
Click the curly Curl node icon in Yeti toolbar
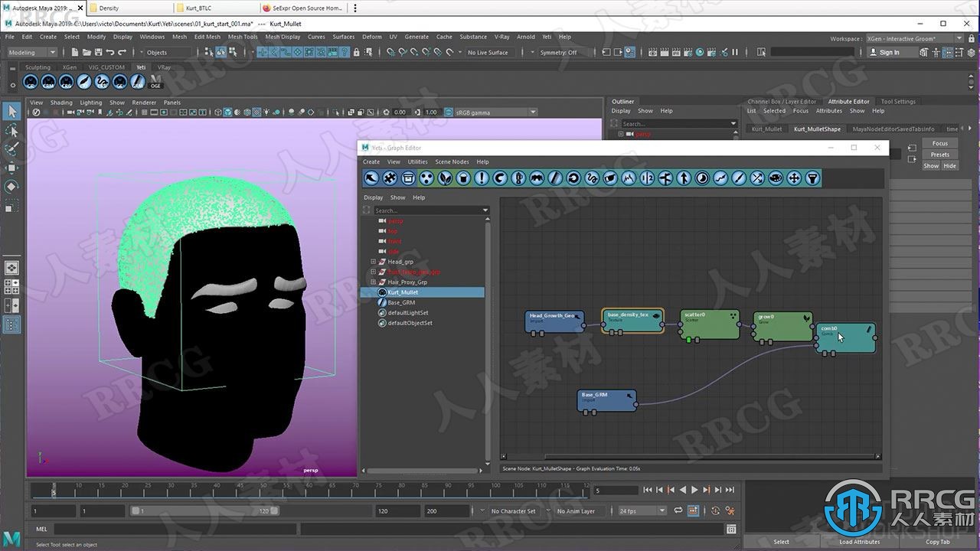coord(592,178)
